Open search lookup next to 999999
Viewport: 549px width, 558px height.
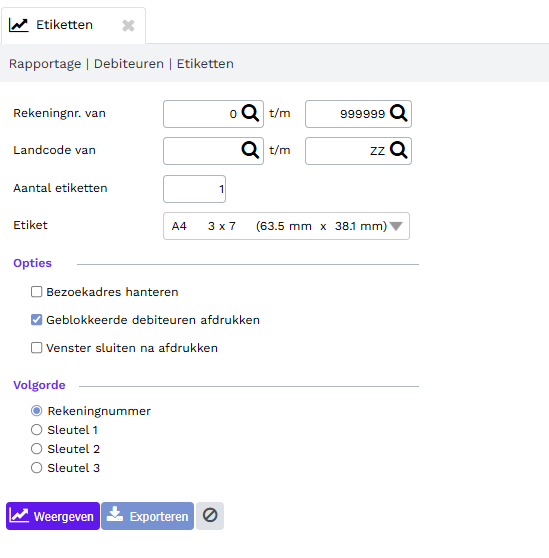tap(398, 114)
